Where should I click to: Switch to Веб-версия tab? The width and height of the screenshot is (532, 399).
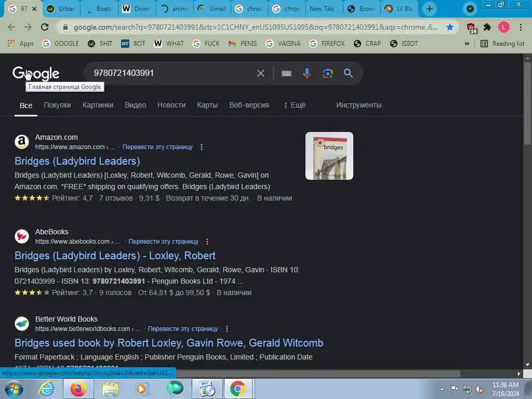(249, 105)
